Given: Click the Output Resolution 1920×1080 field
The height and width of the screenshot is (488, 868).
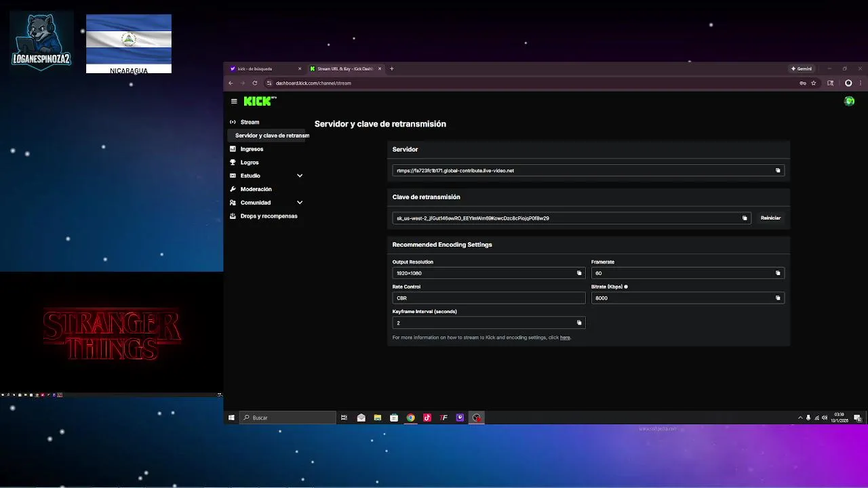Looking at the screenshot, I should pyautogui.click(x=489, y=273).
